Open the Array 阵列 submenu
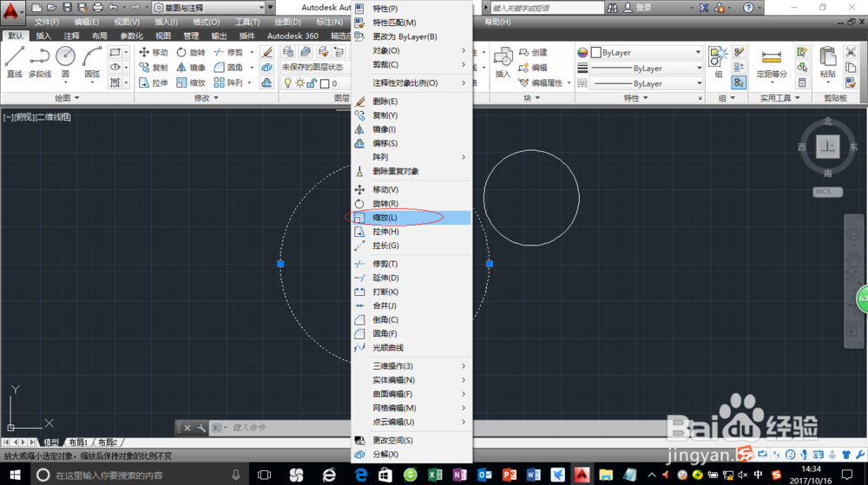868x485 pixels. pyautogui.click(x=411, y=157)
